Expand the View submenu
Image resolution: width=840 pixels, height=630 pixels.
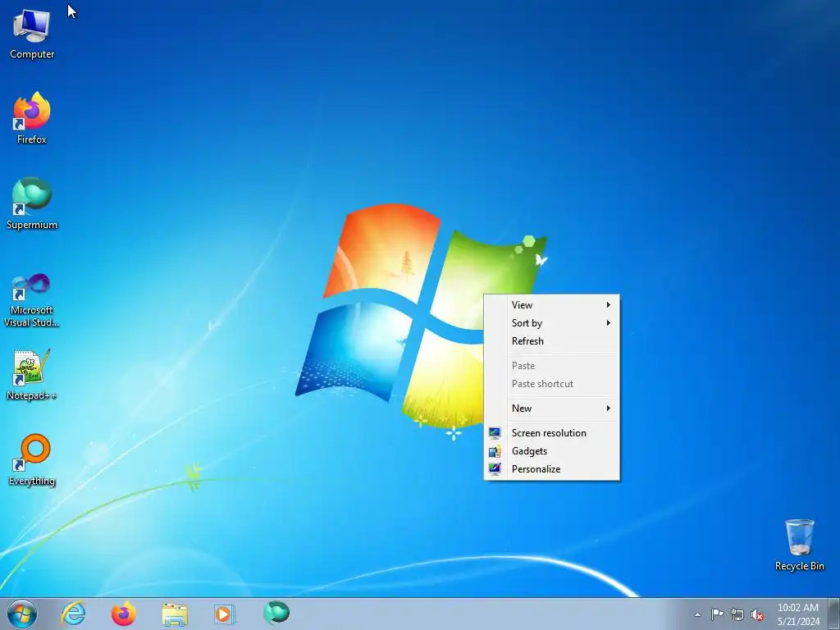tap(552, 305)
